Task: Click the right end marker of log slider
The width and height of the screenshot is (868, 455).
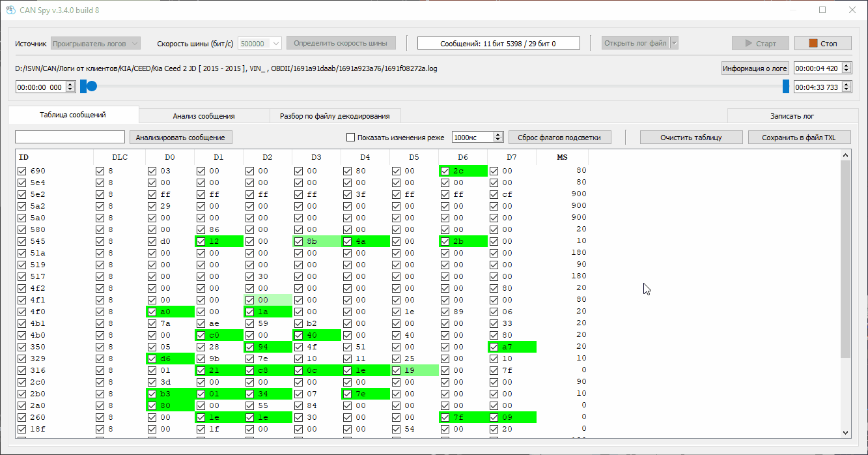Action: tap(786, 86)
